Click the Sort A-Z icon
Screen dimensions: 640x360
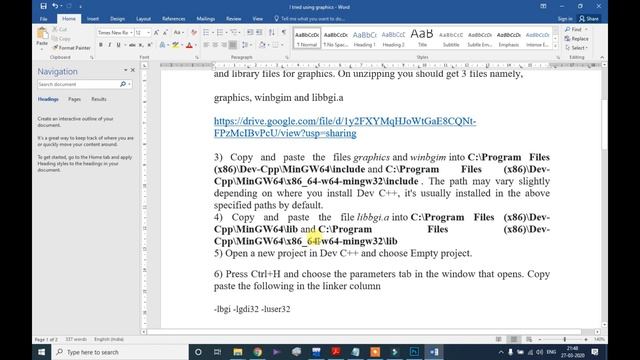tap(271, 32)
